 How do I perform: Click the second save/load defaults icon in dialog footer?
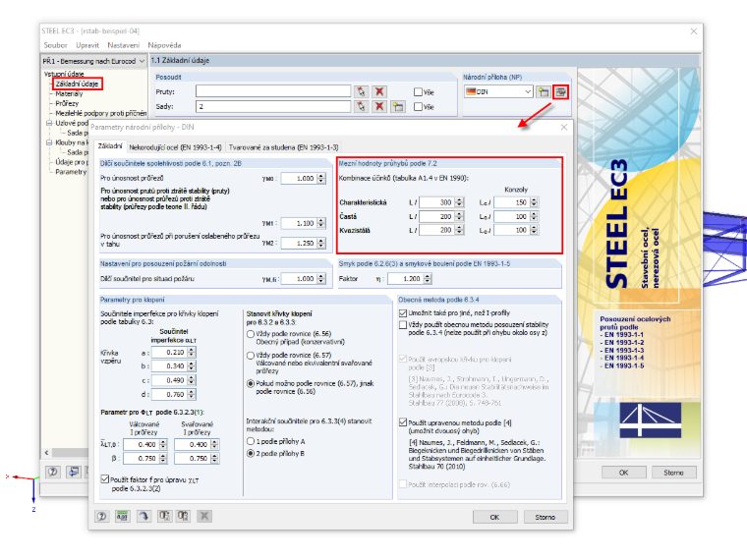183,516
